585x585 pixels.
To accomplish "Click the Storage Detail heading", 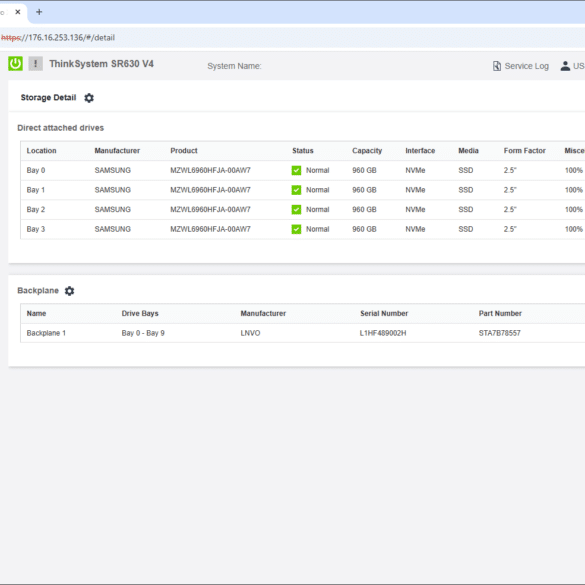I will tap(49, 98).
